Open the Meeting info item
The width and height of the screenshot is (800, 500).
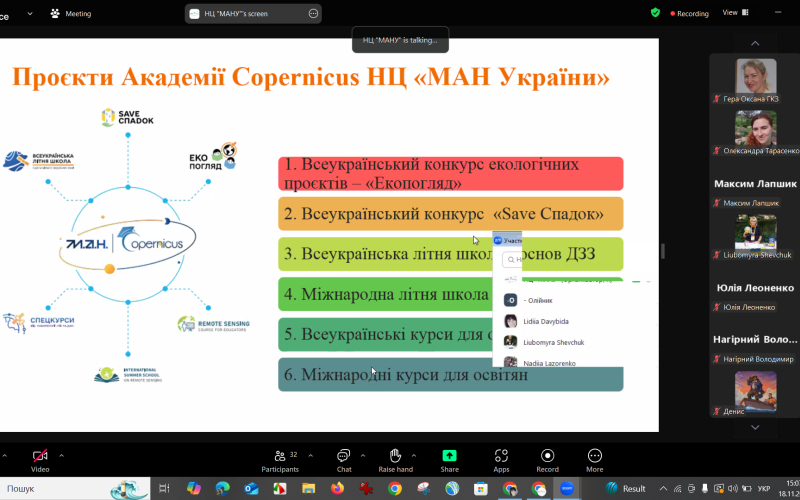(x=71, y=14)
